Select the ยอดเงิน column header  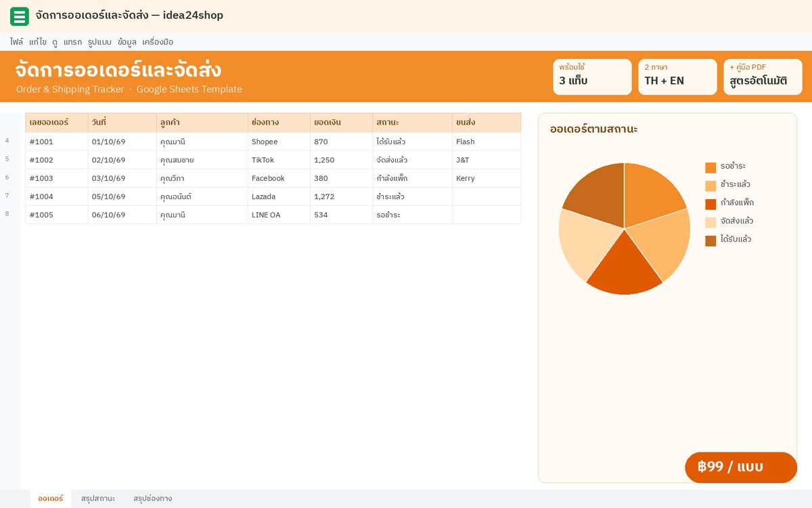tap(341, 123)
